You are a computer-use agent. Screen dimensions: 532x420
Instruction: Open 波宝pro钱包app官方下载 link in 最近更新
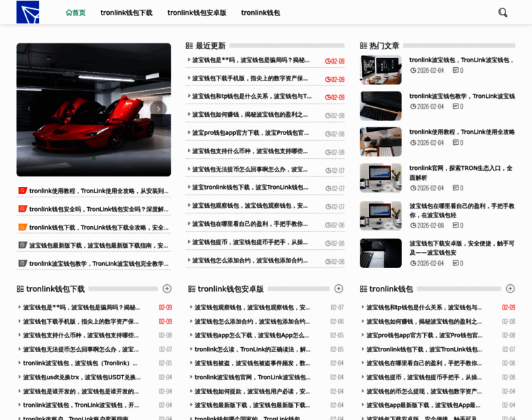[250, 133]
